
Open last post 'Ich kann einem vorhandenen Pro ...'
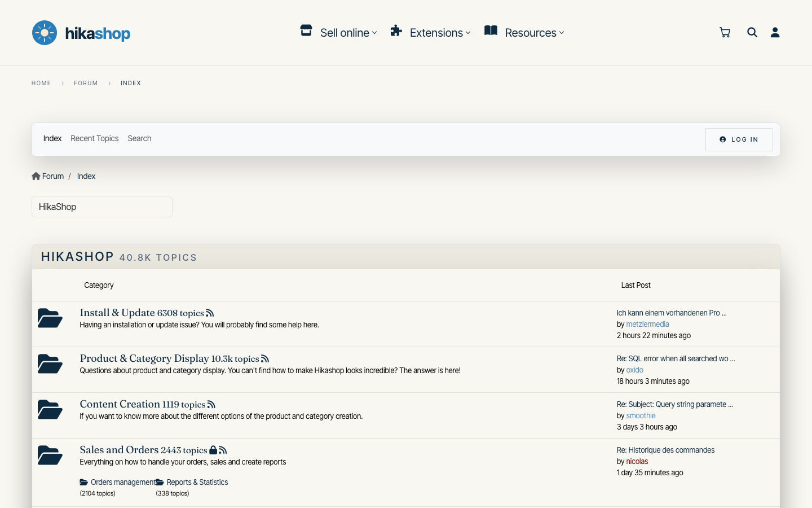pyautogui.click(x=672, y=313)
